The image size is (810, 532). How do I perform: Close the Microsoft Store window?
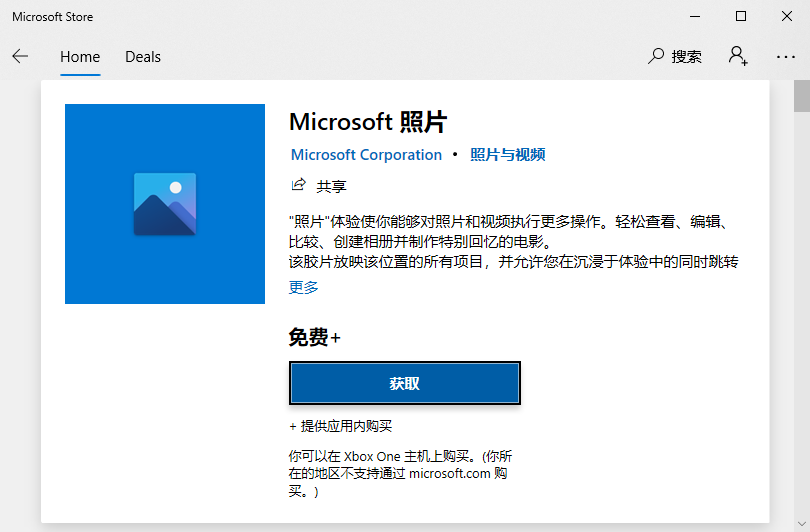coord(787,17)
